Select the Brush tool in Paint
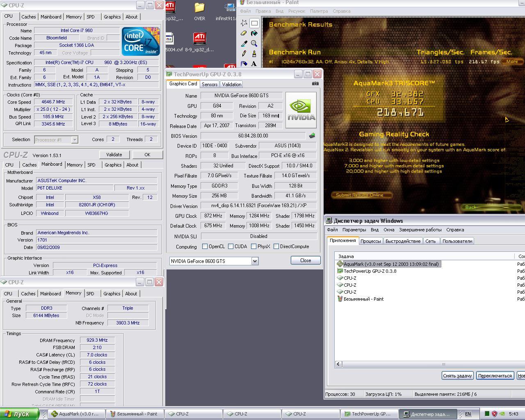The height and width of the screenshot is (420, 525). click(254, 54)
